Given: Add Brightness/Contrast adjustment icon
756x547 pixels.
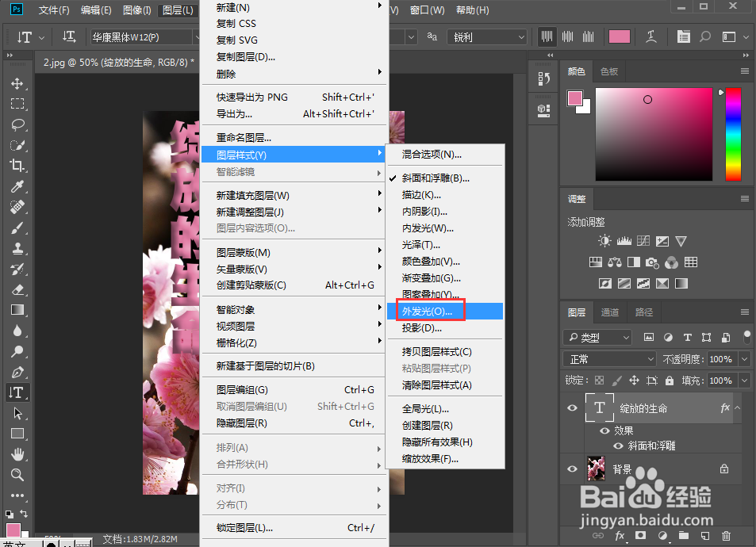Looking at the screenshot, I should pyautogui.click(x=604, y=241).
